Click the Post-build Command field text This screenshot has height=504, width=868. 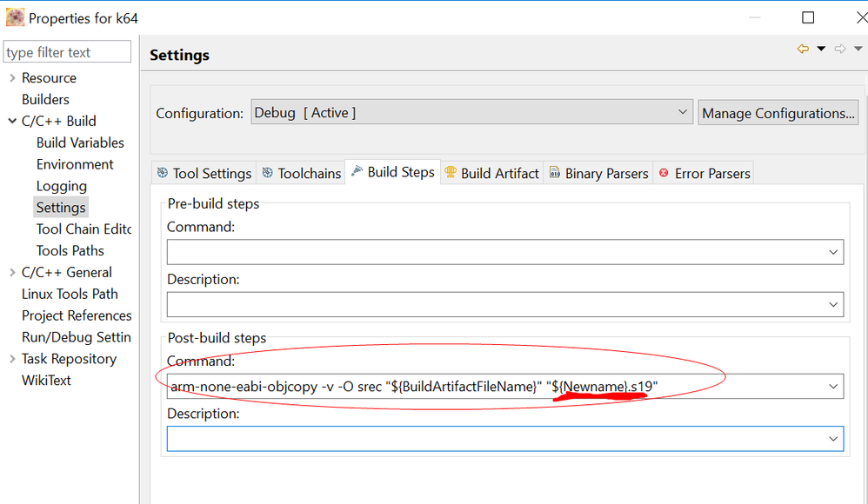click(414, 386)
